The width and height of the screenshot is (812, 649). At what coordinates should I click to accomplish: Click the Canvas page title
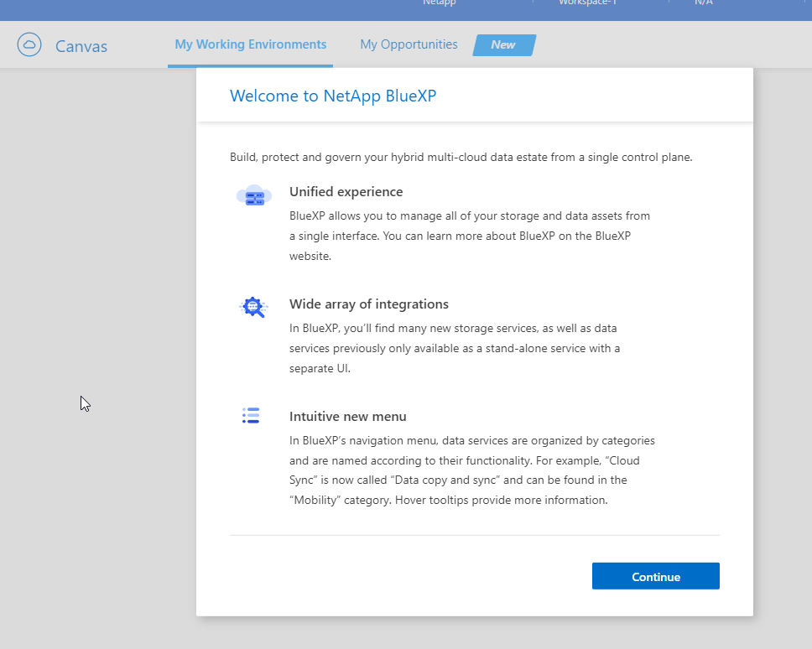click(81, 46)
